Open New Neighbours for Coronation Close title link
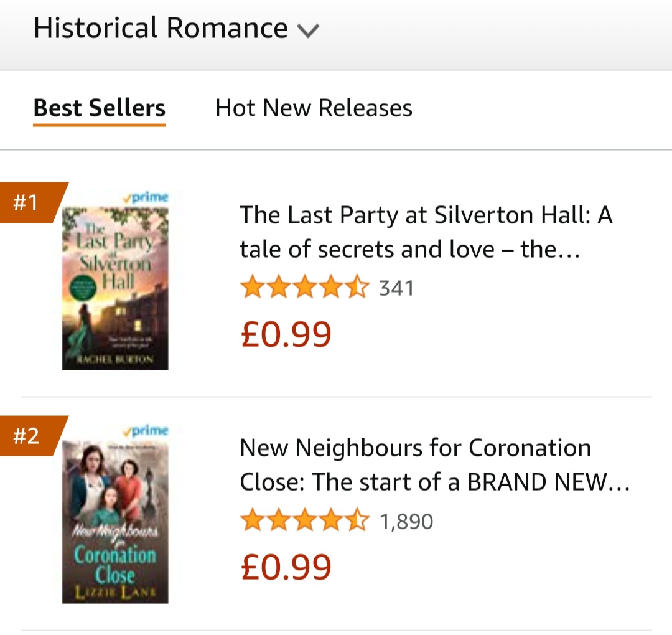The width and height of the screenshot is (672, 635). 434,464
